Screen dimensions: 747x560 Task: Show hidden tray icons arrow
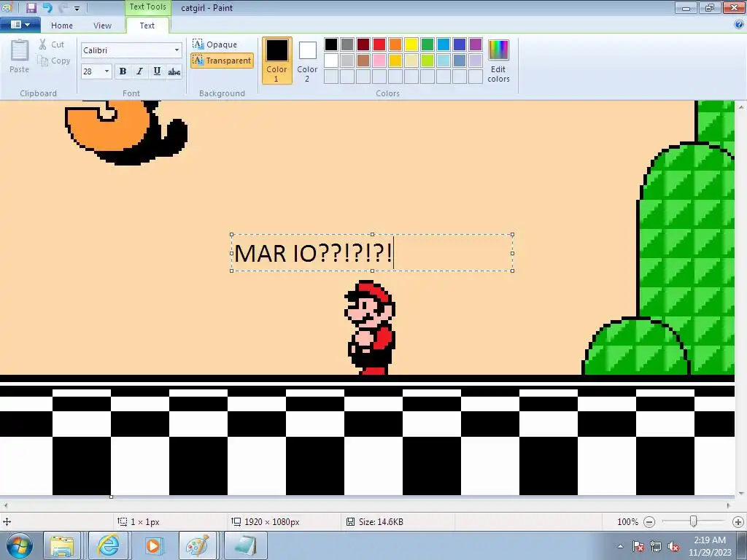click(620, 546)
